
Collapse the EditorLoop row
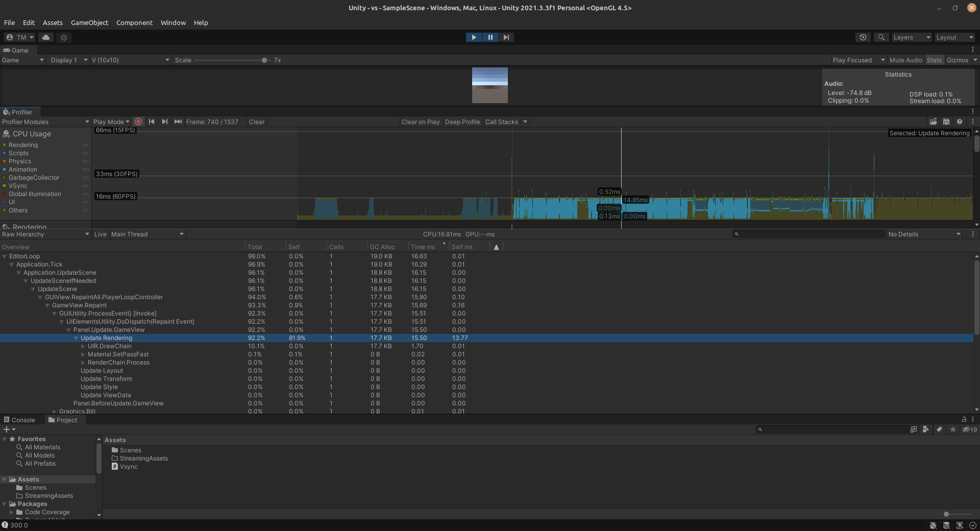[x=5, y=256]
